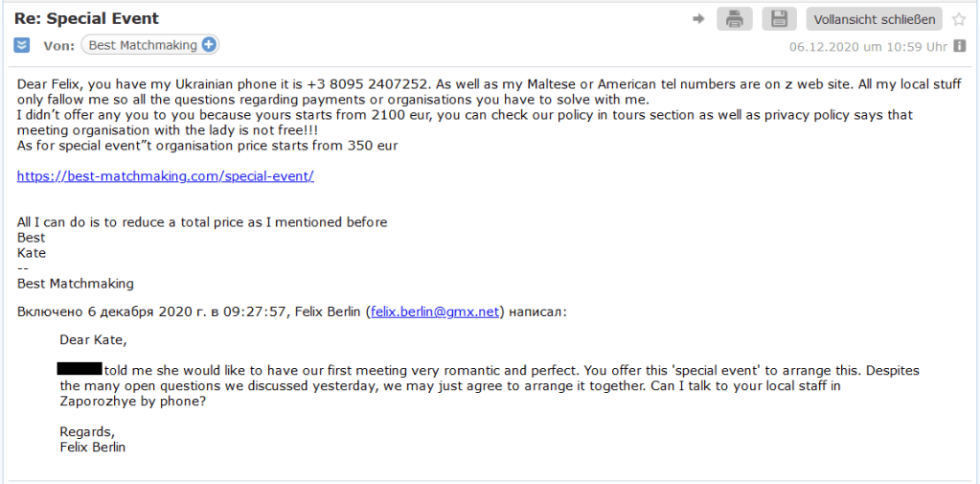Click the Felix Berlin closing signature
The image size is (980, 484).
click(x=92, y=447)
